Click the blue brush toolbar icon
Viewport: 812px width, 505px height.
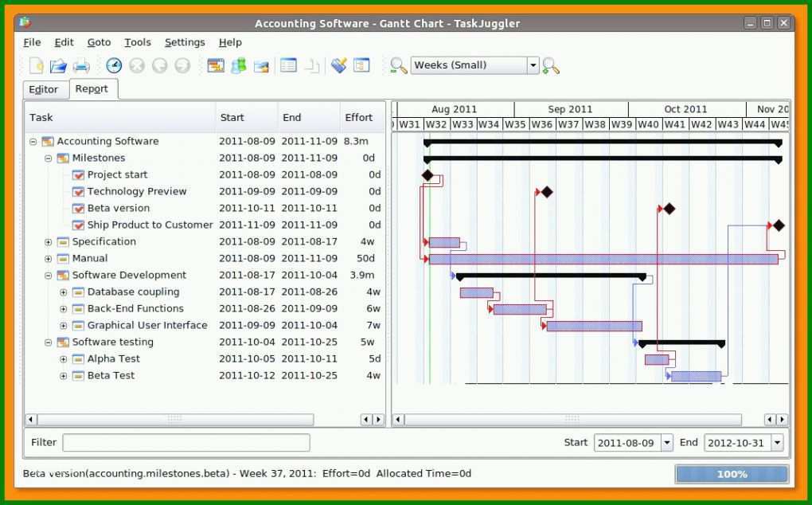point(338,65)
